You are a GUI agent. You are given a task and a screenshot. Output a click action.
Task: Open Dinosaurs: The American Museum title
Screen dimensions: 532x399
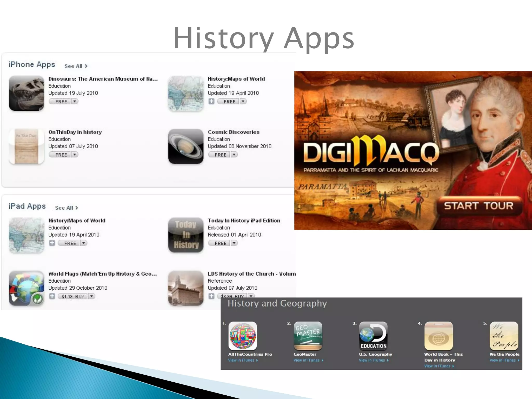103,79
